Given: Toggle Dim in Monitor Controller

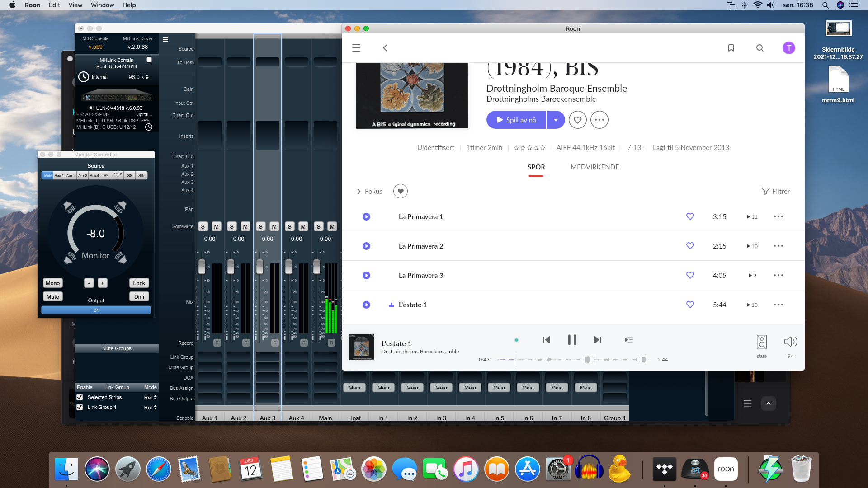Looking at the screenshot, I should (139, 297).
